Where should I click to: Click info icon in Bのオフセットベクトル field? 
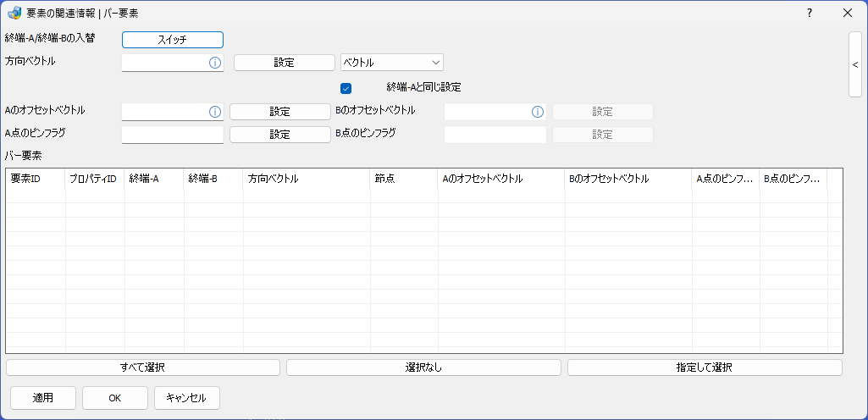538,112
